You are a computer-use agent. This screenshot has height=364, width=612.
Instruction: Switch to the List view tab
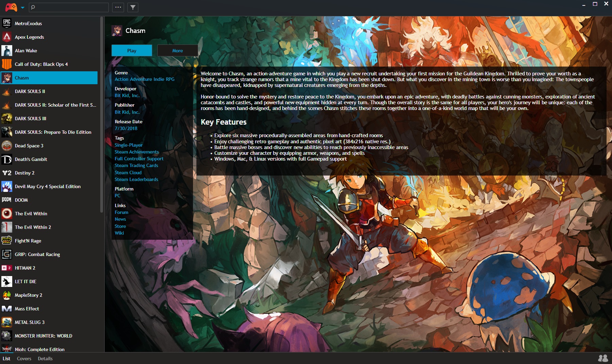[x=6, y=359]
